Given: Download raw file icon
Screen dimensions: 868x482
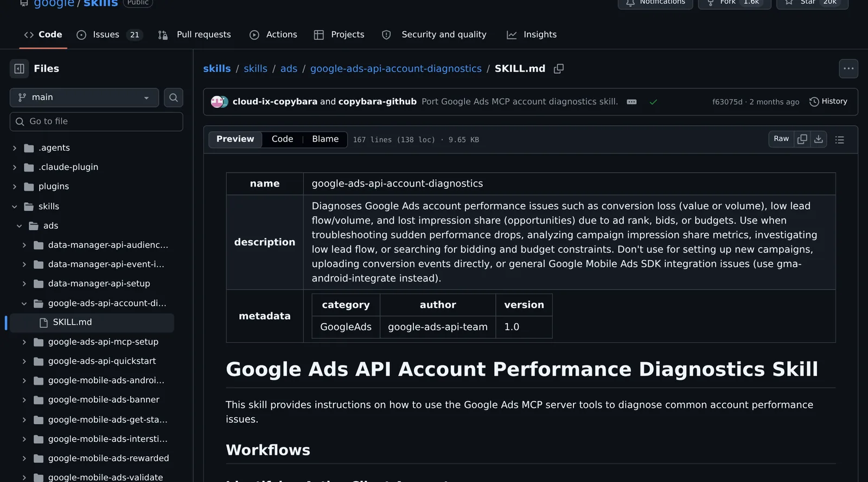Looking at the screenshot, I should (819, 139).
